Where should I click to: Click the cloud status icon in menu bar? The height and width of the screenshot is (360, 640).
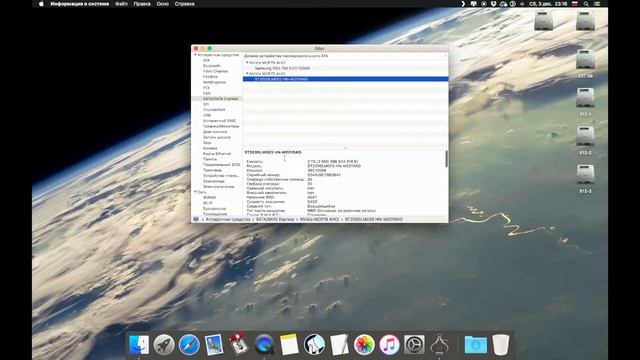(x=503, y=4)
